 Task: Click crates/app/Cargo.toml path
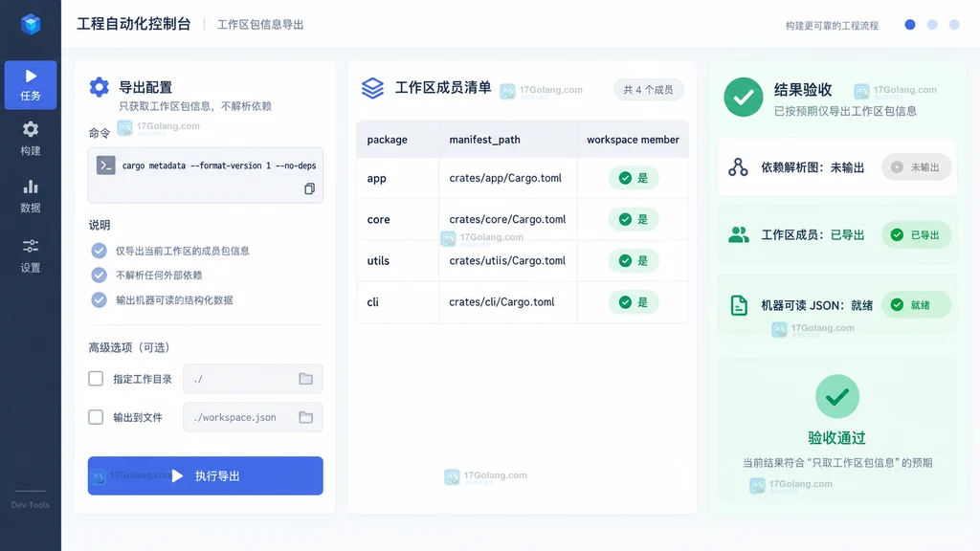(505, 178)
